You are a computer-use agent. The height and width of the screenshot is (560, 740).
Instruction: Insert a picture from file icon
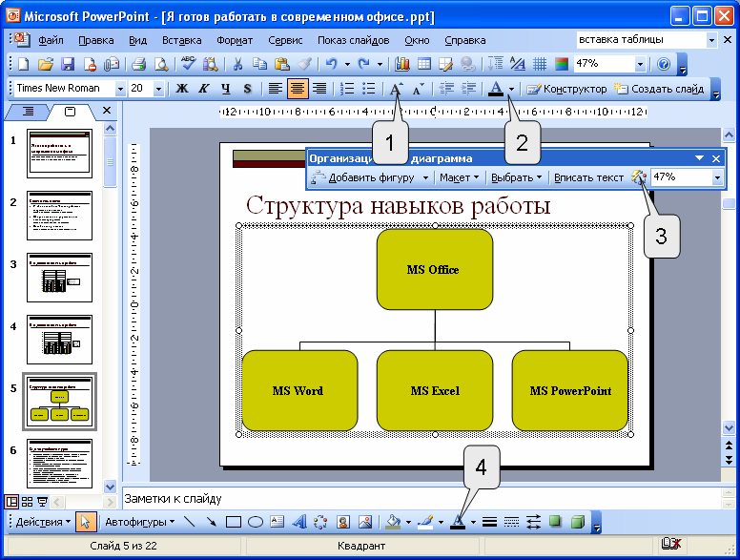coord(365,522)
